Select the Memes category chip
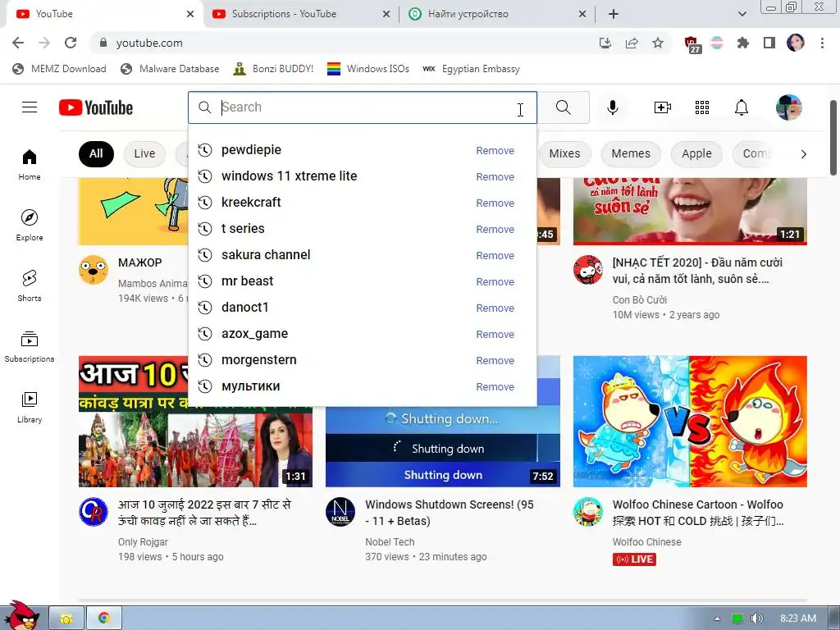This screenshot has height=630, width=840. coord(631,153)
